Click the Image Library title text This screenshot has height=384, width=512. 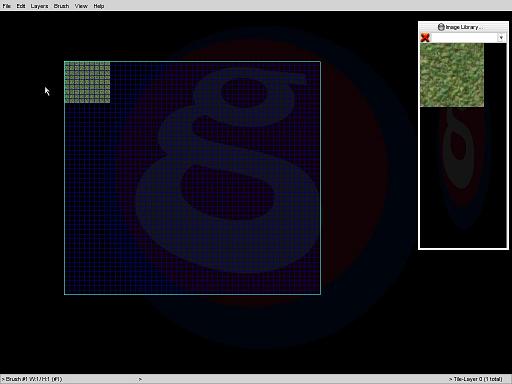click(x=463, y=27)
